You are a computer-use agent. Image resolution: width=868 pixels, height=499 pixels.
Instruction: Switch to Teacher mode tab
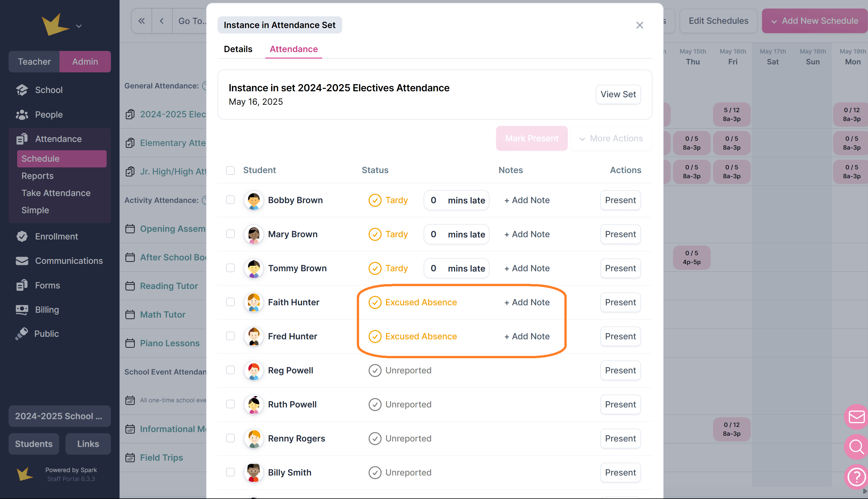click(x=34, y=62)
